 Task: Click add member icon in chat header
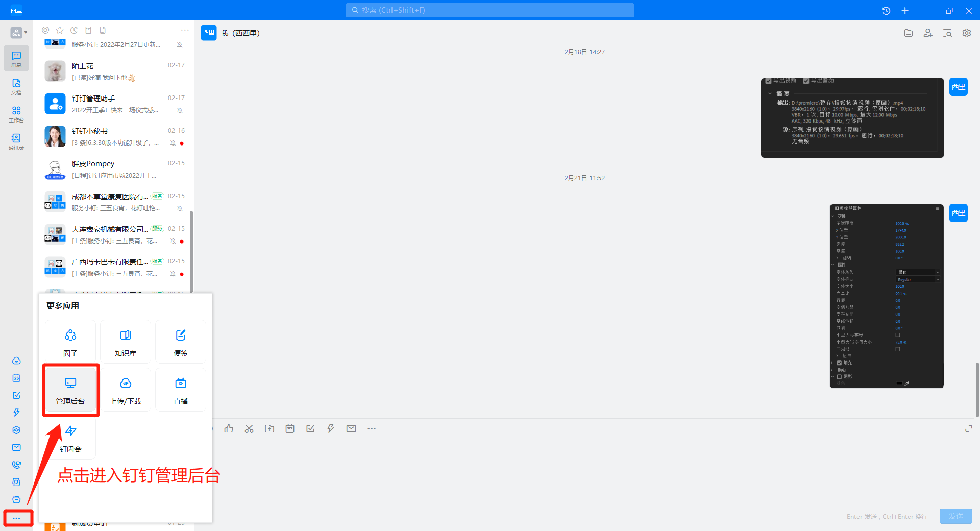pyautogui.click(x=928, y=33)
